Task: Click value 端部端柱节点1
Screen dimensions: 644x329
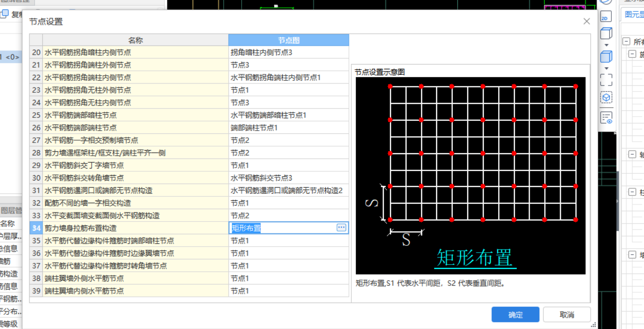Action: pyautogui.click(x=289, y=128)
